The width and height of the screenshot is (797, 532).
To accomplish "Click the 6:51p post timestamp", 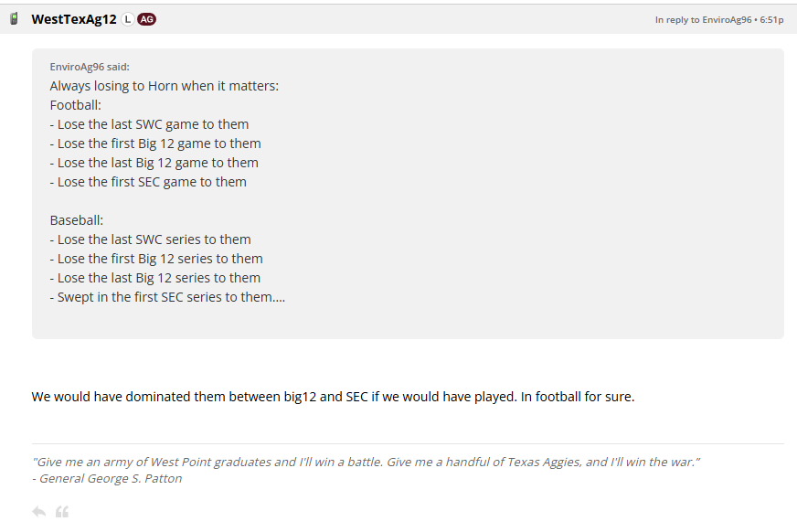I will click(771, 20).
